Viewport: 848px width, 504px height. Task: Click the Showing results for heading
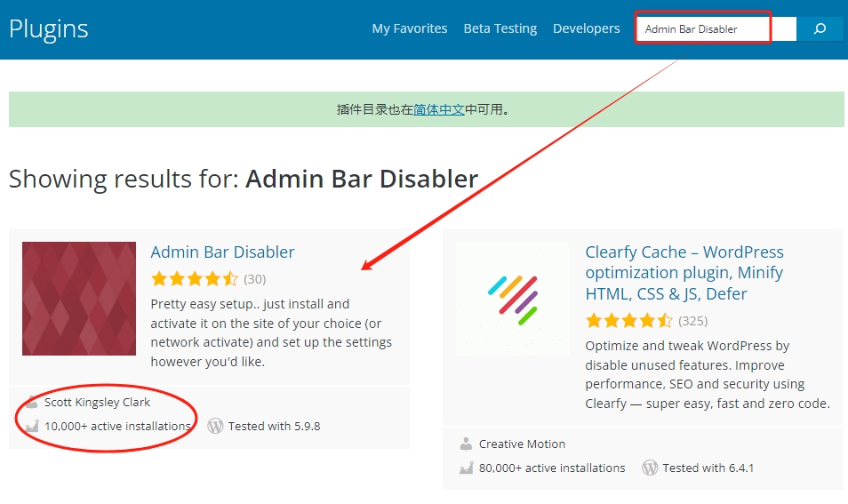coord(244,179)
